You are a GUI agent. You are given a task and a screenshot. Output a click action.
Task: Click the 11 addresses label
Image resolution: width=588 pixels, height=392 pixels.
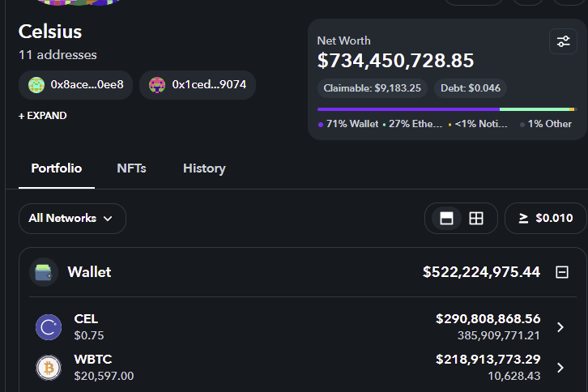point(58,55)
